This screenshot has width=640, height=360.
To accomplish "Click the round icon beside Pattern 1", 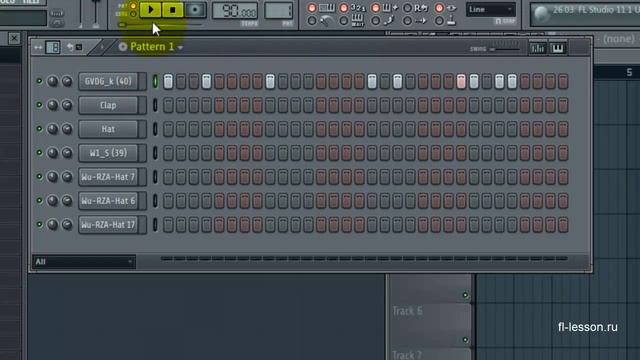I will point(122,47).
